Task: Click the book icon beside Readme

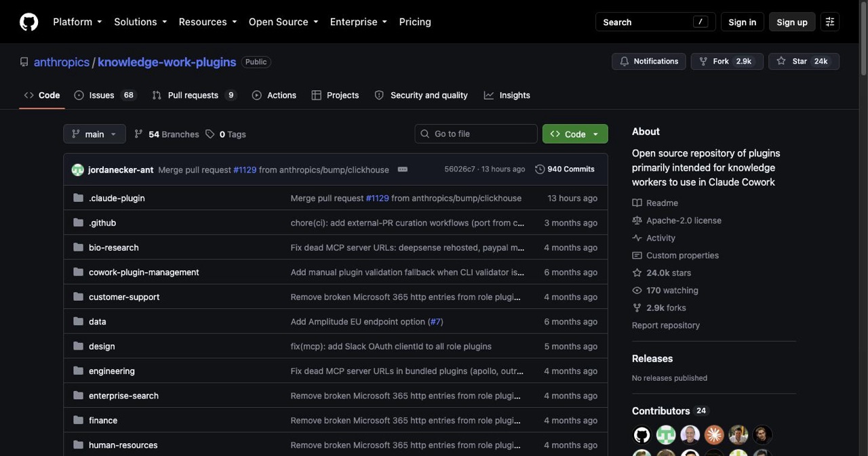Action: coord(637,203)
